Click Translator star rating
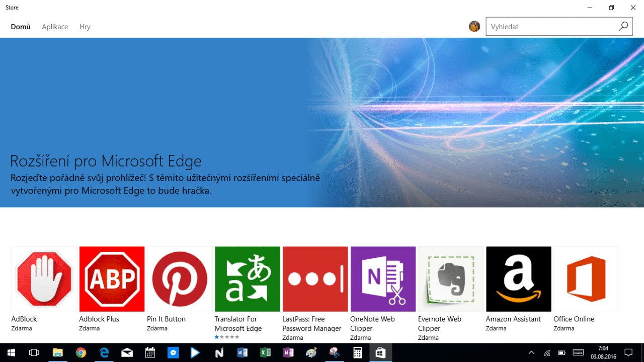 (227, 337)
